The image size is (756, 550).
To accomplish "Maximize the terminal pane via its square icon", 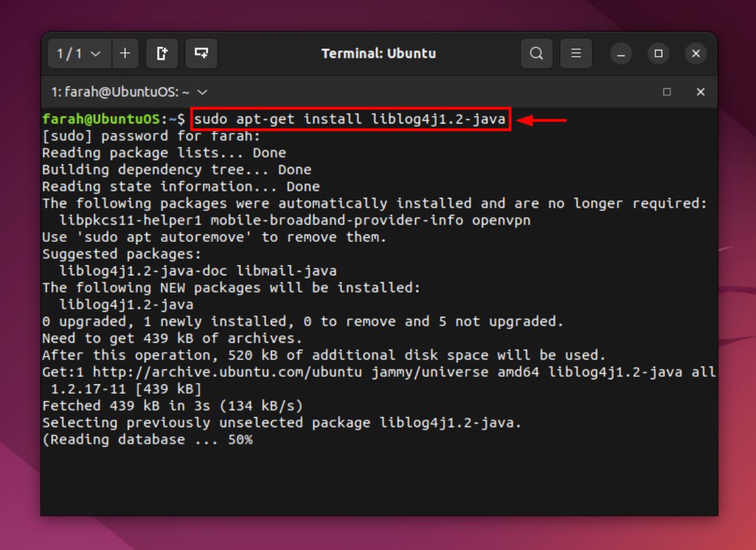I will (x=667, y=92).
